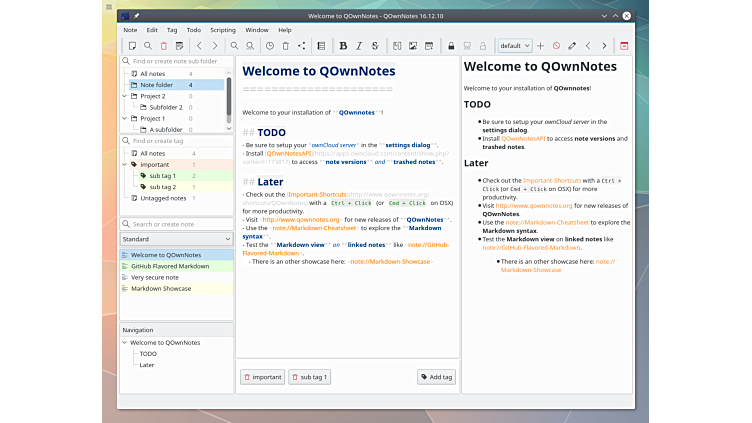Screen dimensions: 752x423
Task: Open the Window menu
Action: [257, 30]
